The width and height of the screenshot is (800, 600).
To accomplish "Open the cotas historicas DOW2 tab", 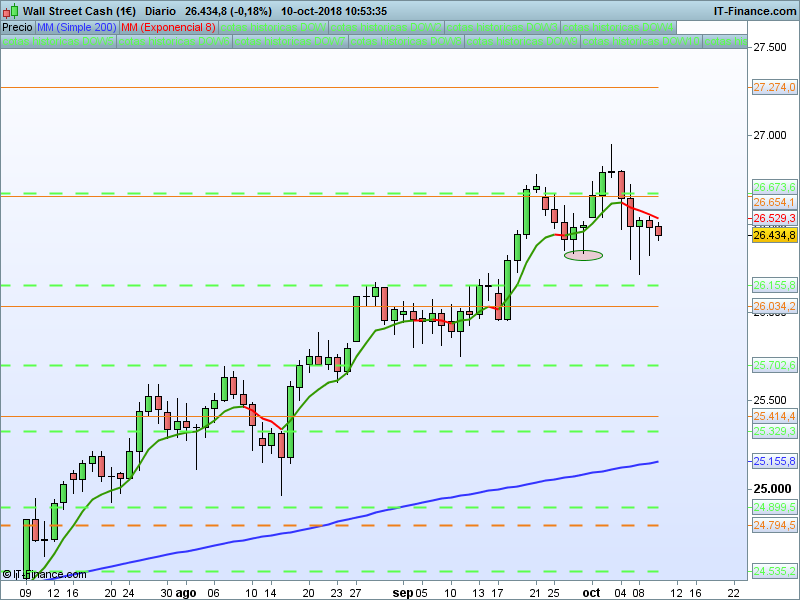I will point(386,27).
